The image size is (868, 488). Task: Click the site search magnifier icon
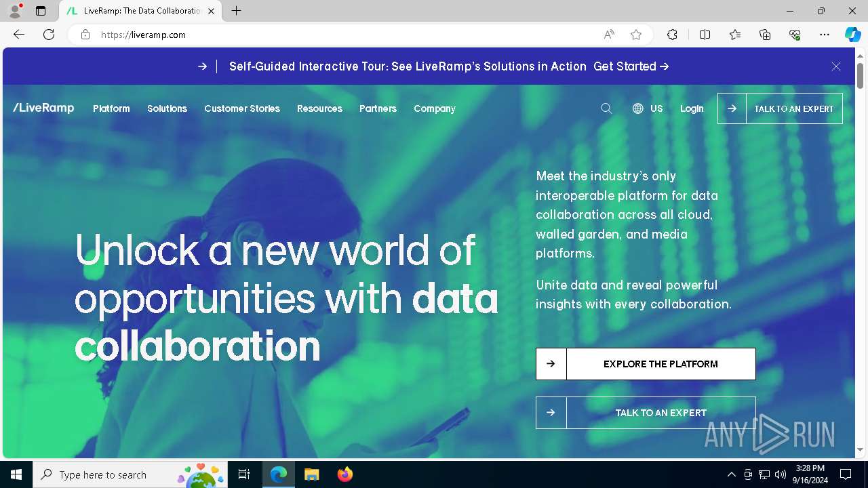tap(606, 108)
